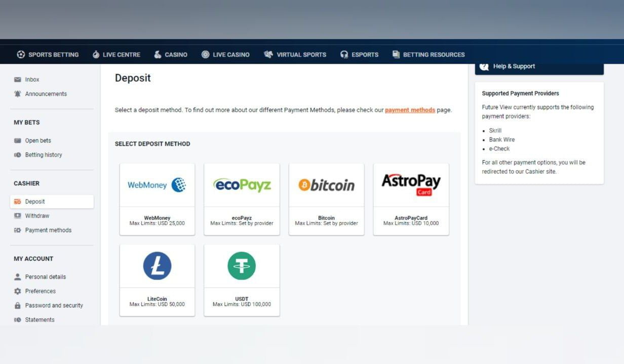This screenshot has width=624, height=364.
Task: Click the Esports headphones icon
Action: [x=344, y=55]
